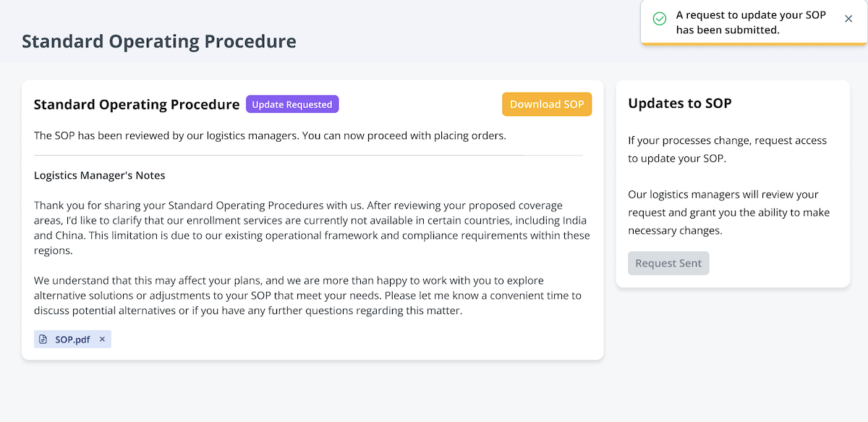Click the notification message about SOP request
Image resolution: width=868 pixels, height=422 pixels.
[751, 22]
